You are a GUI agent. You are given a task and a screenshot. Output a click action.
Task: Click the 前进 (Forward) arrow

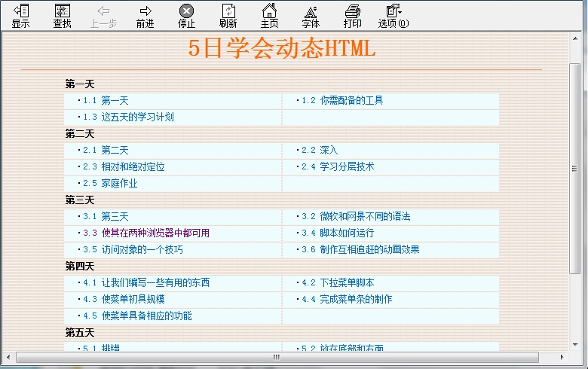click(145, 16)
